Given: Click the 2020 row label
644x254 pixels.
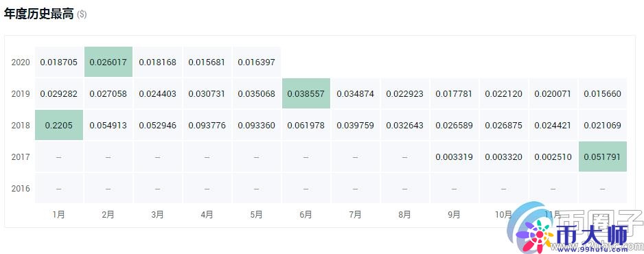Looking at the screenshot, I should (21, 62).
